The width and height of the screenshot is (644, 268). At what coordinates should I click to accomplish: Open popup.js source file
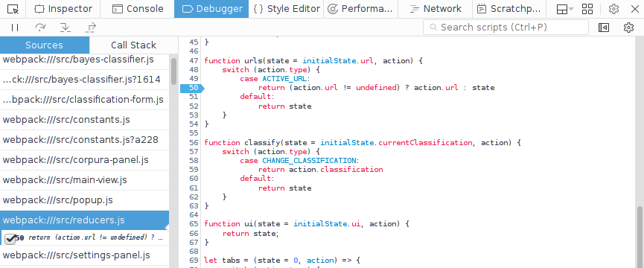tap(84, 200)
